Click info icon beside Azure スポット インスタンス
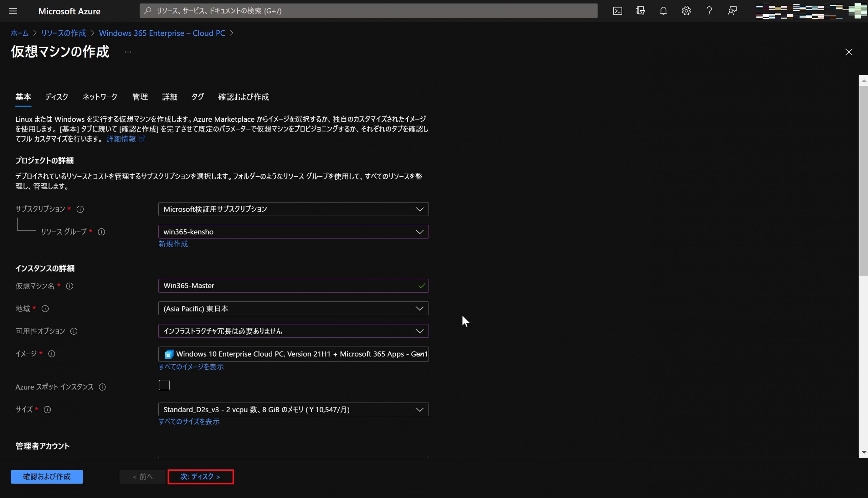This screenshot has height=498, width=868. click(102, 387)
